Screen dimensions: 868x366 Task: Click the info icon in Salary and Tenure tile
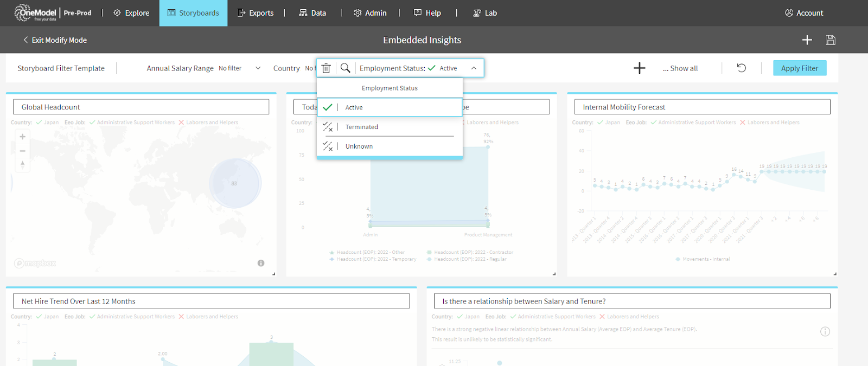pyautogui.click(x=825, y=331)
